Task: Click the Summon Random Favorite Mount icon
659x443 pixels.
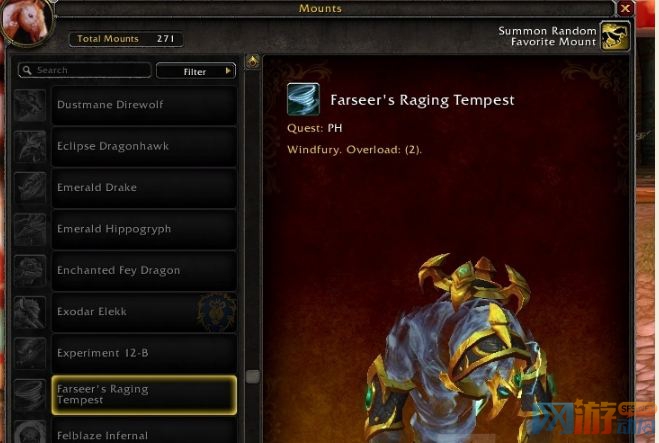Action: (x=614, y=36)
